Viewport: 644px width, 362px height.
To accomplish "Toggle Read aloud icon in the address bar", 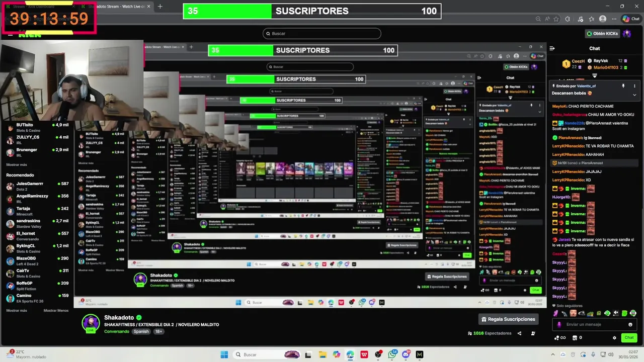I will coord(547,19).
